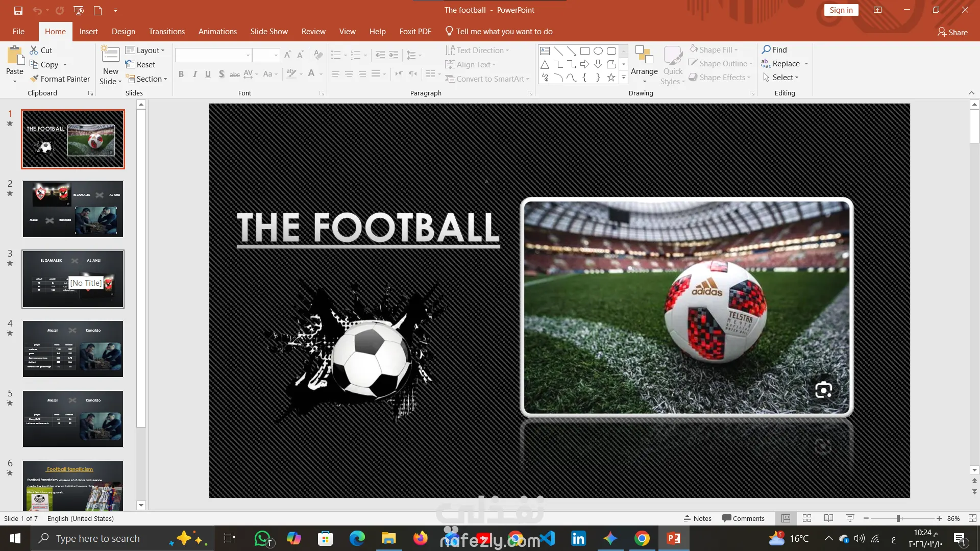Click the New Slide icon
Image resolution: width=980 pixels, height=551 pixels.
110,55
